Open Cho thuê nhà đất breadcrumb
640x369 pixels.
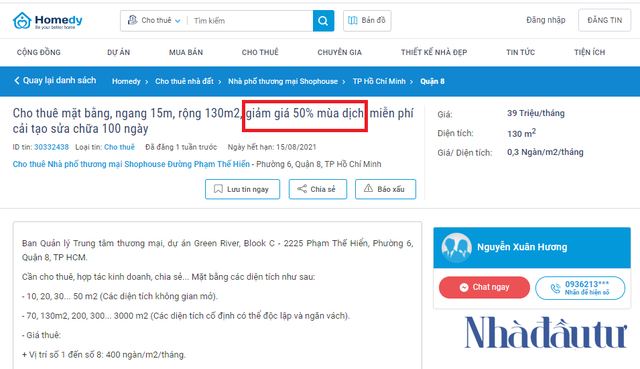184,81
